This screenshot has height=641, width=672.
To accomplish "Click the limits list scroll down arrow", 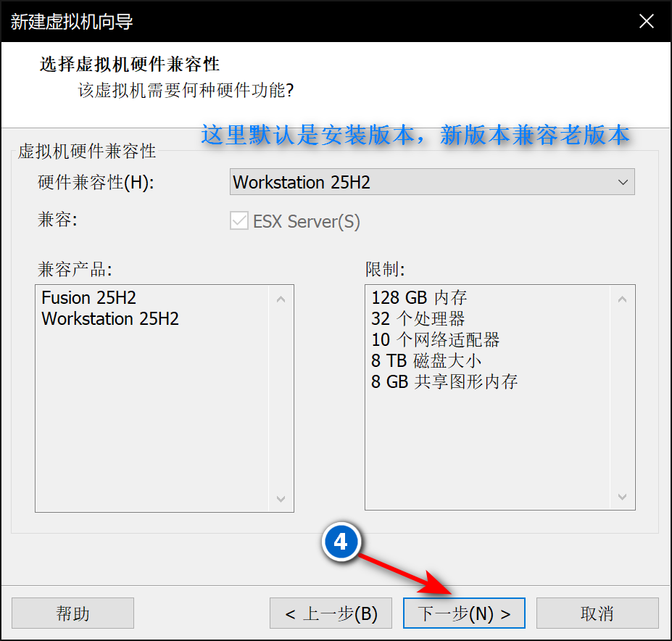I will (x=622, y=497).
